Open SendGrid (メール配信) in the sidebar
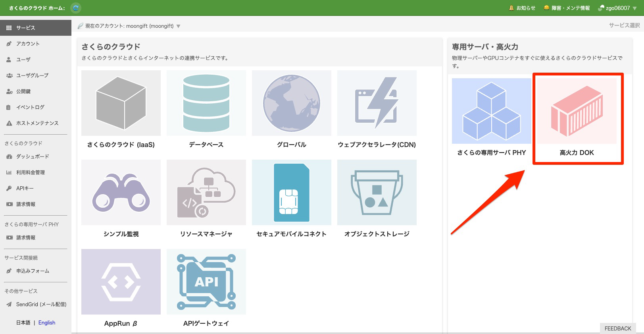The height and width of the screenshot is (334, 644). click(36, 304)
